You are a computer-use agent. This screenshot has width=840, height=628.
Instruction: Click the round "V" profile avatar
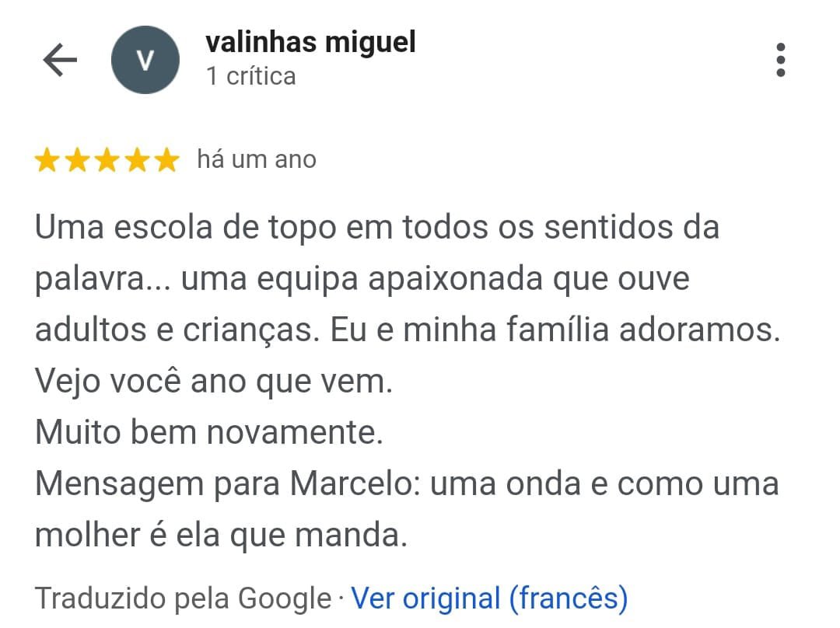[x=145, y=60]
